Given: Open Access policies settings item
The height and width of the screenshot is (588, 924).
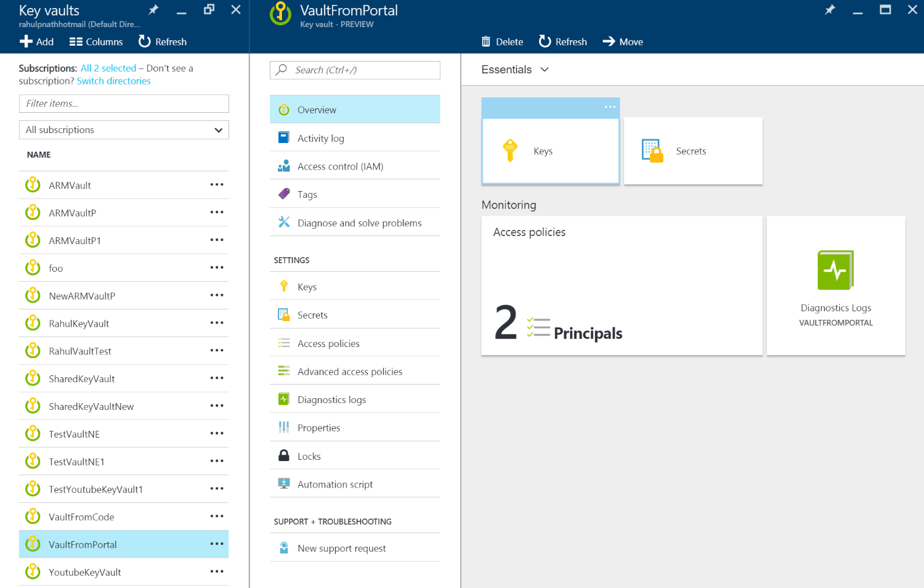Looking at the screenshot, I should (355, 343).
